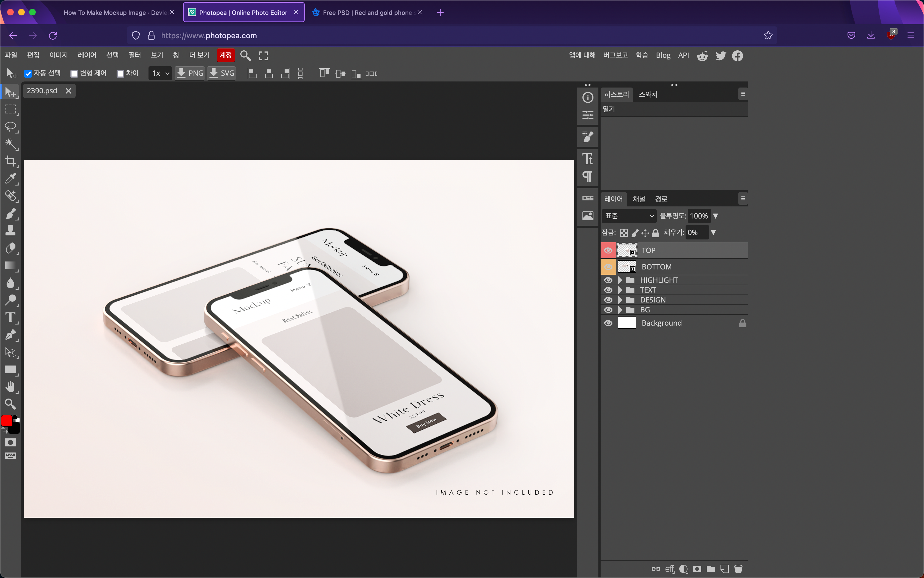Click the search magnifier in menu bar
The image size is (924, 578).
click(246, 56)
